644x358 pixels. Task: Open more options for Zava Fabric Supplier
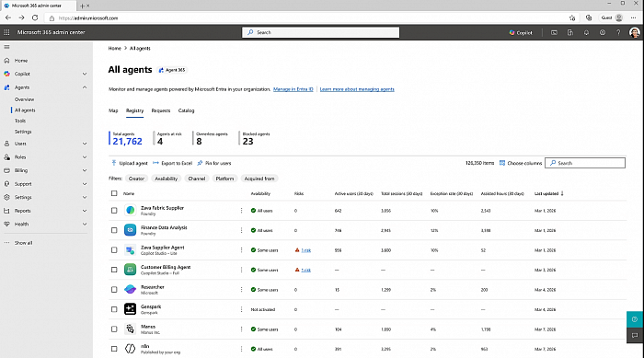tap(241, 211)
